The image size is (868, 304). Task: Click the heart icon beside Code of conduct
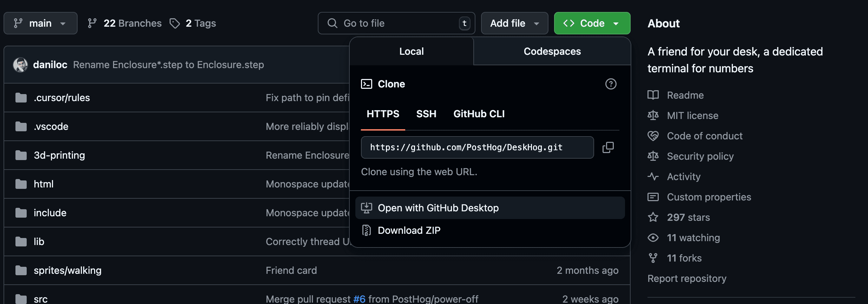click(653, 136)
